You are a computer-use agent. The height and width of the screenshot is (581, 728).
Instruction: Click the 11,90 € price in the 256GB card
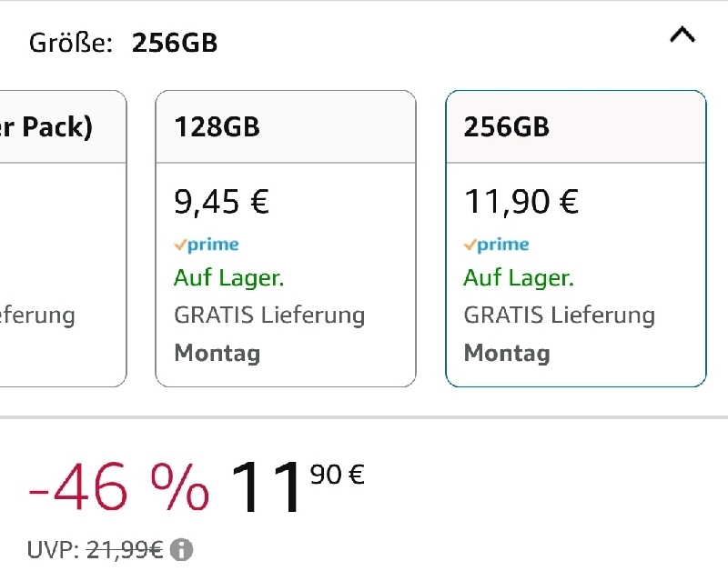coord(521,202)
